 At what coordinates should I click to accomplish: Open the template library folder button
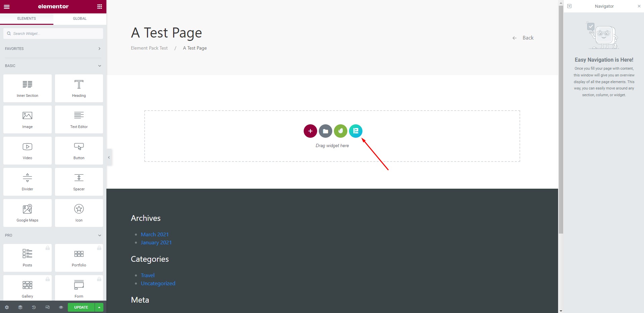325,131
